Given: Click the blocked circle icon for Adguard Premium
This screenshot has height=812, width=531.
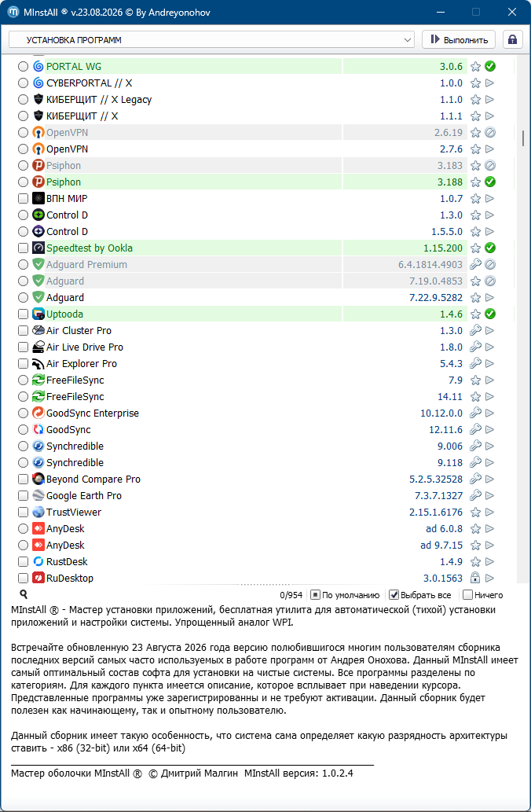Looking at the screenshot, I should coord(490,265).
